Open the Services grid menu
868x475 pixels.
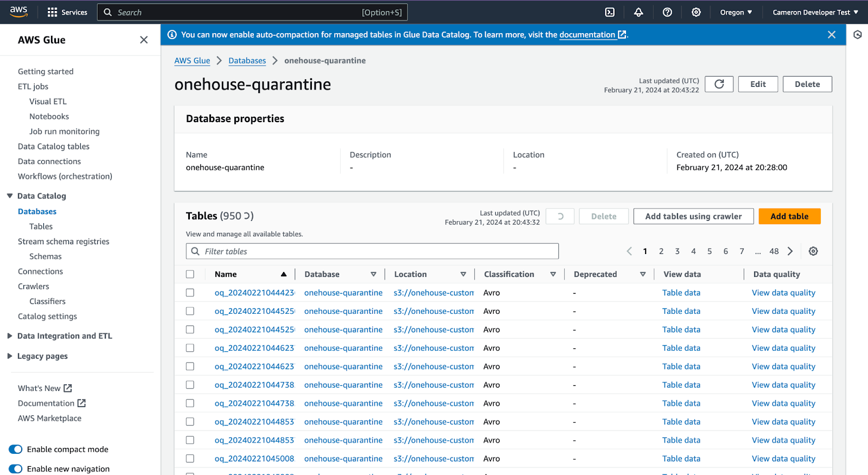67,12
